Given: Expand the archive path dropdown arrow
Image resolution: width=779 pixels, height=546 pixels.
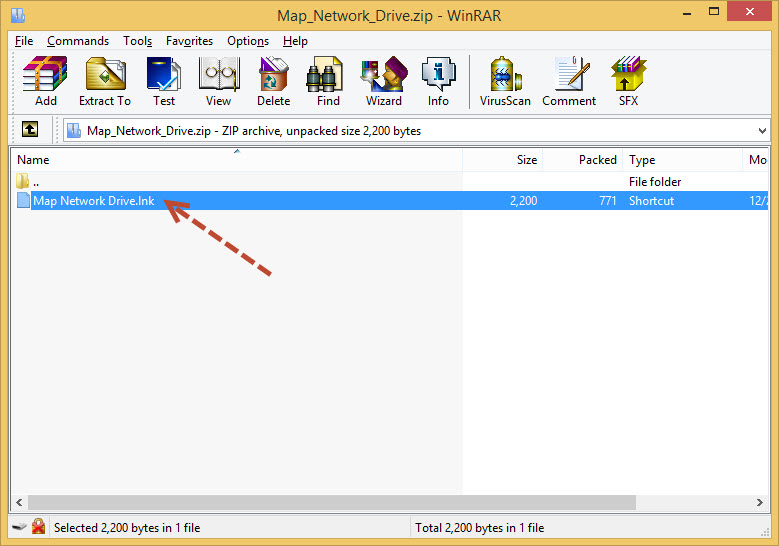Looking at the screenshot, I should (762, 131).
